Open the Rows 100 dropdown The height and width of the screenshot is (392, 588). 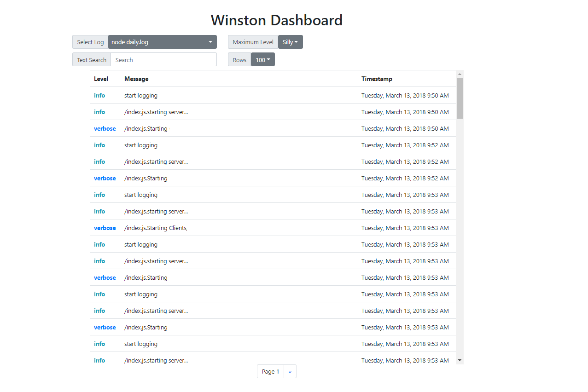point(263,60)
